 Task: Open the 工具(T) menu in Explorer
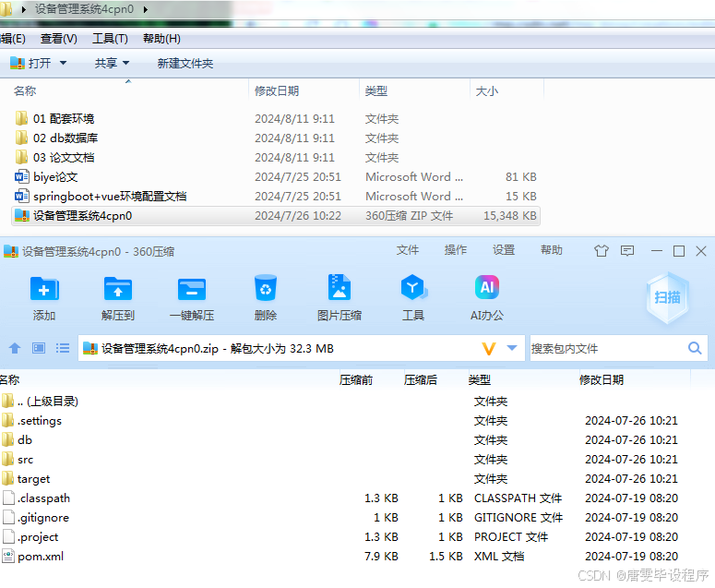pos(110,39)
